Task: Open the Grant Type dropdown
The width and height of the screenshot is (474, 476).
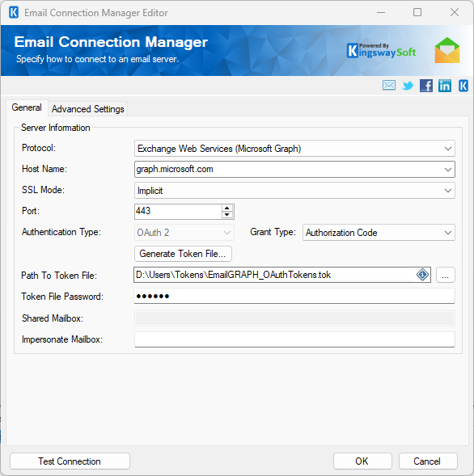Action: [x=379, y=233]
